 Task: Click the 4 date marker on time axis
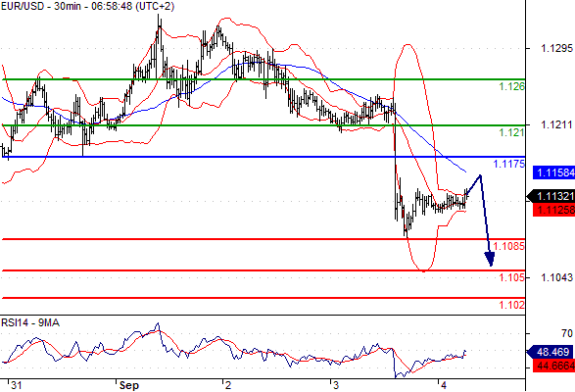point(444,385)
